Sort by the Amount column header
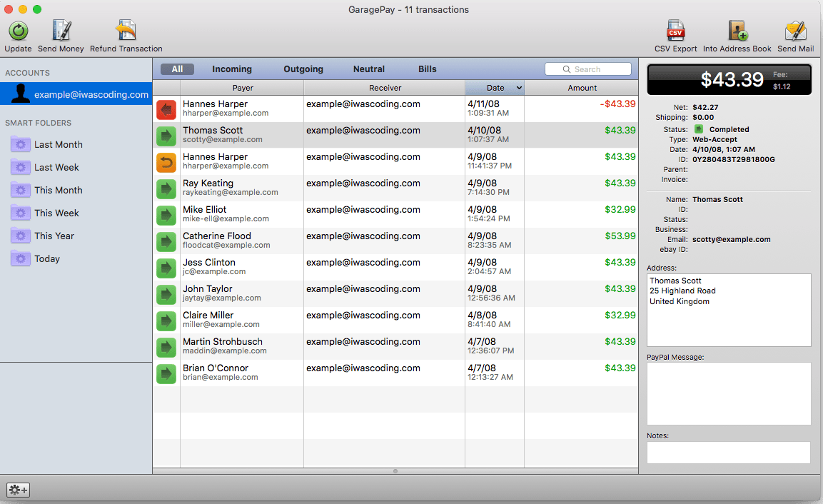Viewport: 823px width, 504px height. pos(582,88)
